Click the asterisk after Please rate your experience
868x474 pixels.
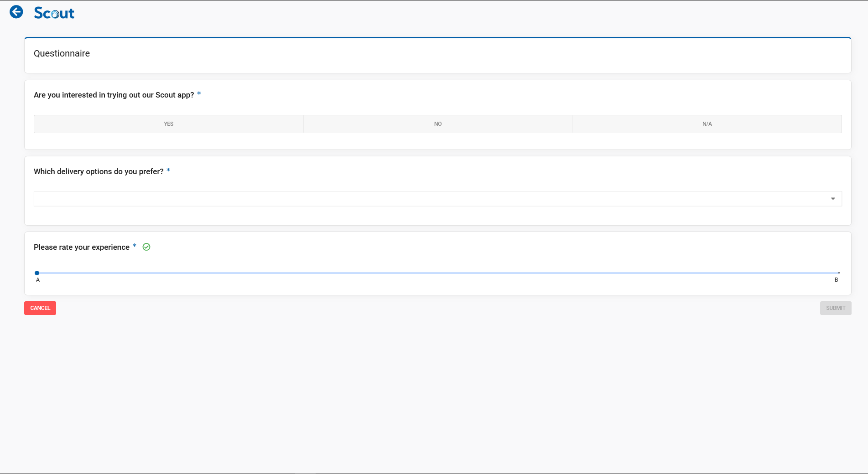tap(135, 246)
